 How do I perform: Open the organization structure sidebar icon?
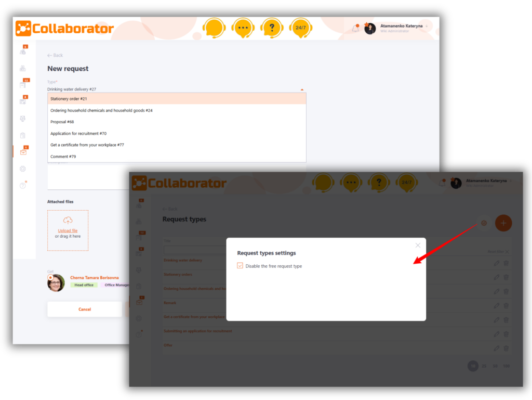23,68
